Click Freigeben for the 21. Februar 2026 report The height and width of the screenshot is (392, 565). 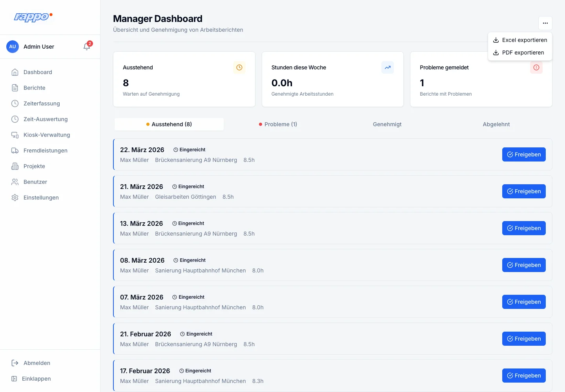coord(524,339)
